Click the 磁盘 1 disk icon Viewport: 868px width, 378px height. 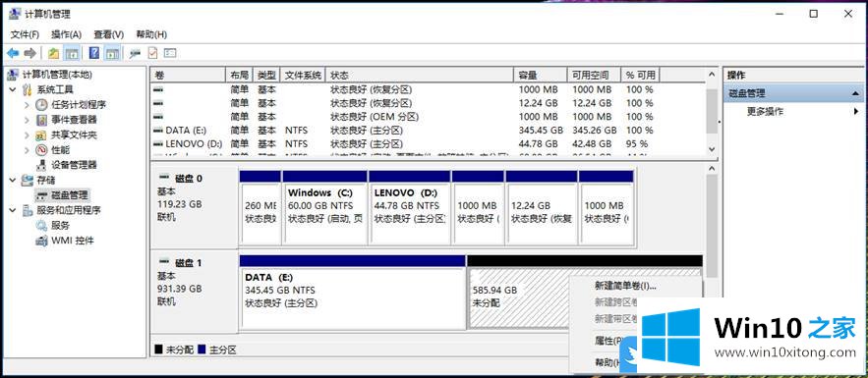click(164, 262)
